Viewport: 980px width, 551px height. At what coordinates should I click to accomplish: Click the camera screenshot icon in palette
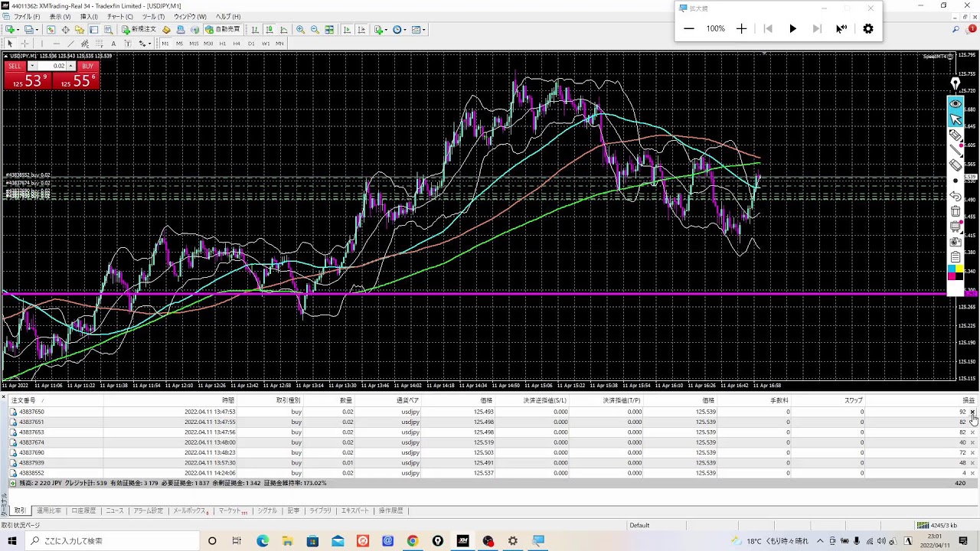[x=955, y=242]
